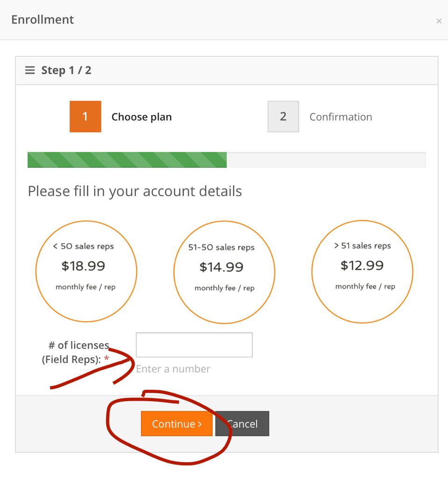Click the unfilled gray part of progress bar
Image resolution: width=448 pixels, height=500 pixels.
pyautogui.click(x=326, y=160)
